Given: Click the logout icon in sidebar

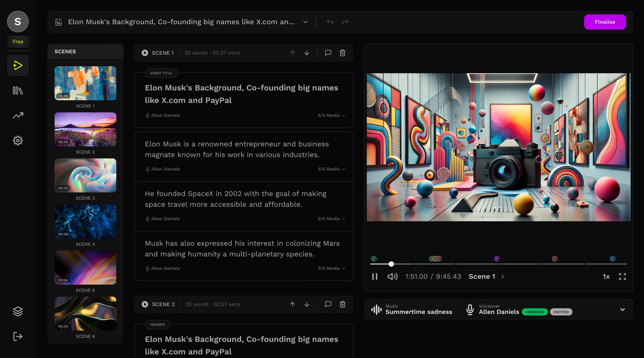Looking at the screenshot, I should click(18, 336).
